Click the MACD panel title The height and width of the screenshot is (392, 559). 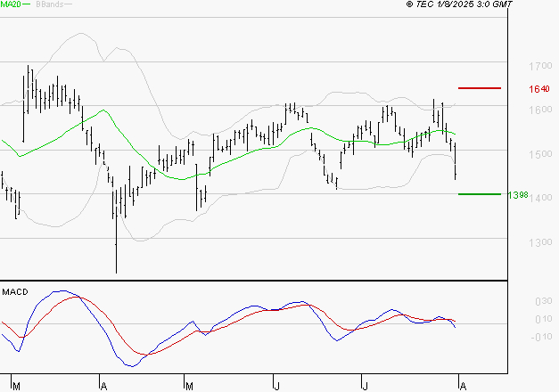[15, 292]
